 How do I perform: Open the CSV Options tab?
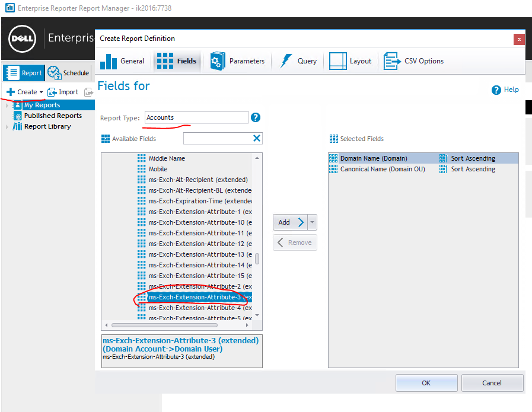pos(414,61)
